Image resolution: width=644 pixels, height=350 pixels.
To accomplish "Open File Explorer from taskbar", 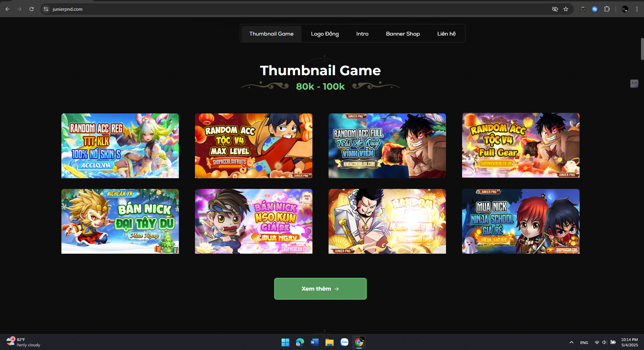I will click(329, 342).
